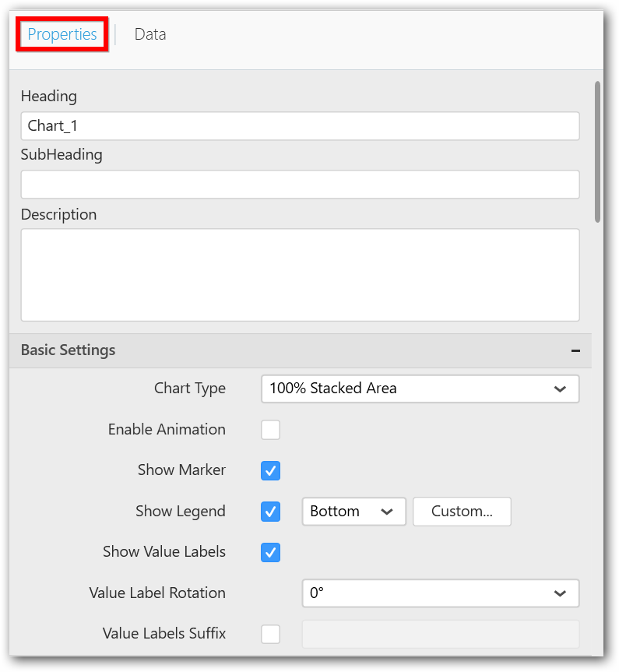Toggle off the Show Legend checkbox

[270, 512]
